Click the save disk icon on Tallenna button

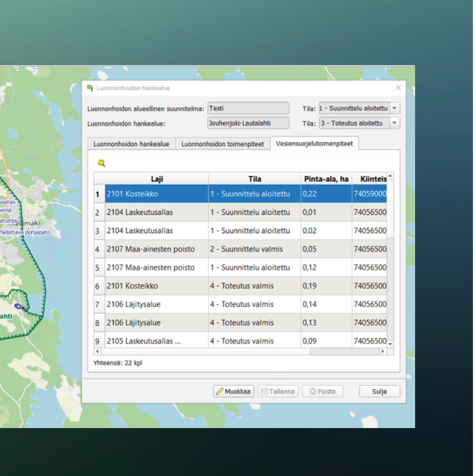click(x=264, y=391)
